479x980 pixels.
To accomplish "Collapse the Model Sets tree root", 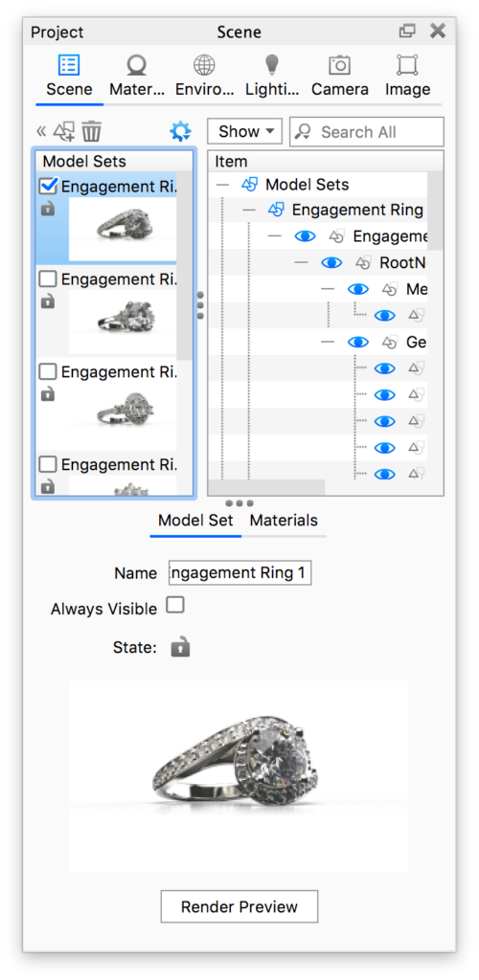I will tap(222, 185).
